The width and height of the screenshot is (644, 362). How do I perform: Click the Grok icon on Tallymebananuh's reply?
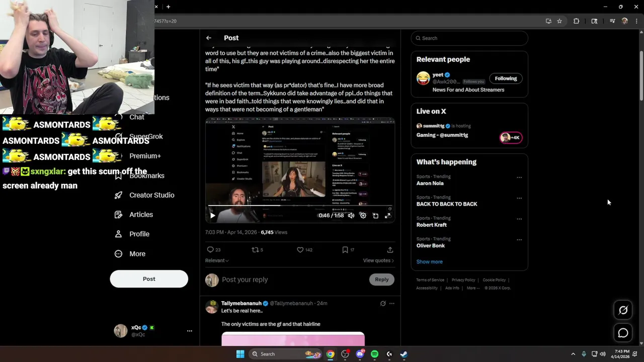pyautogui.click(x=383, y=303)
